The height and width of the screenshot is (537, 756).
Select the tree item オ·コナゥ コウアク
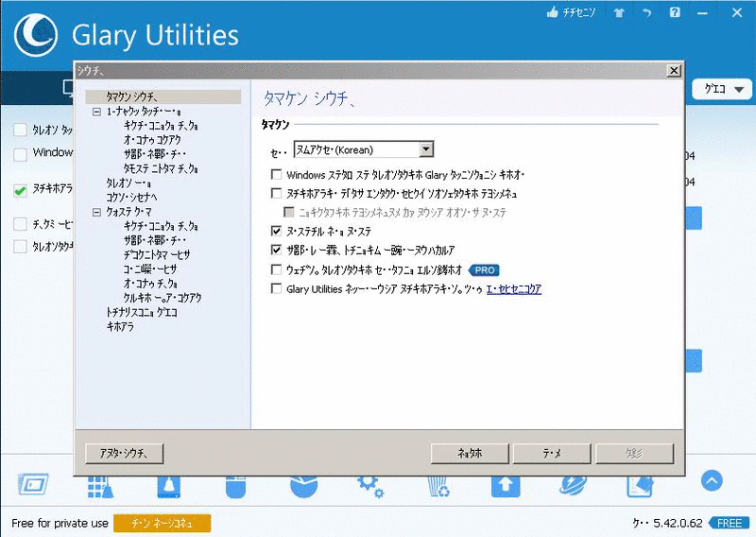(x=152, y=140)
